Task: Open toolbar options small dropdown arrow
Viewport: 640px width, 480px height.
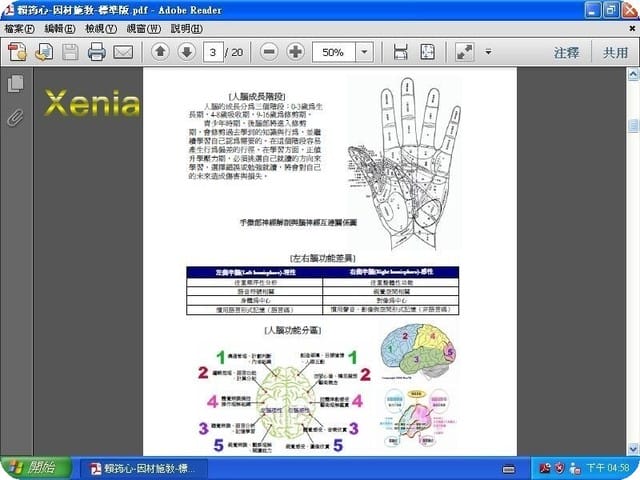Action: tap(488, 52)
